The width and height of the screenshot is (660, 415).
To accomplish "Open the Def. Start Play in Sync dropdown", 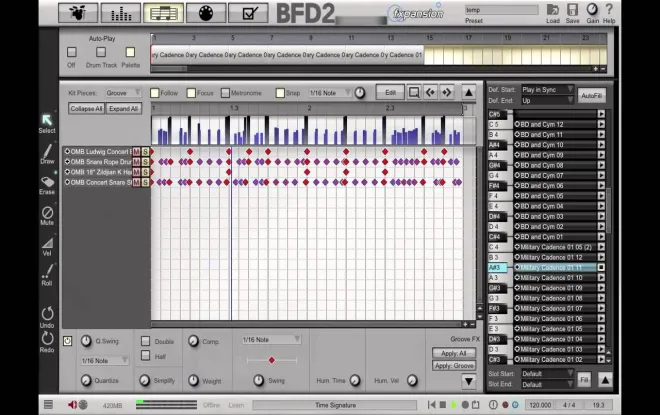I will pyautogui.click(x=547, y=89).
